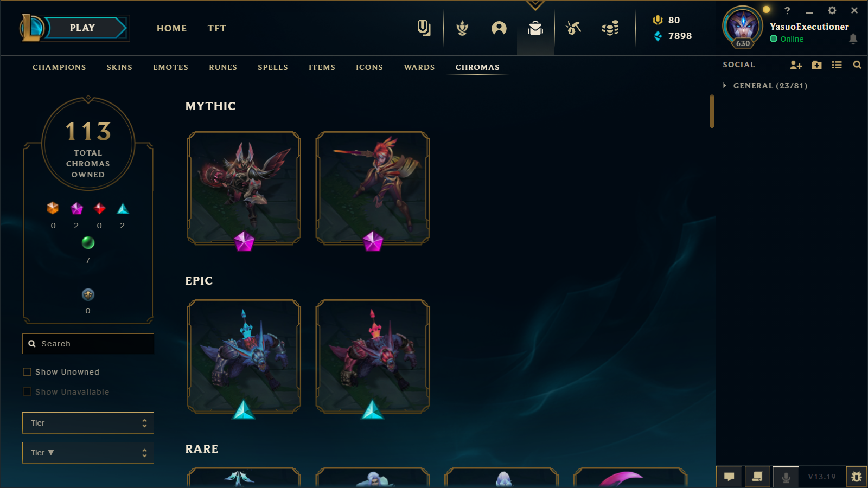This screenshot has height=488, width=868.
Task: Click the add friend icon
Action: (x=796, y=65)
